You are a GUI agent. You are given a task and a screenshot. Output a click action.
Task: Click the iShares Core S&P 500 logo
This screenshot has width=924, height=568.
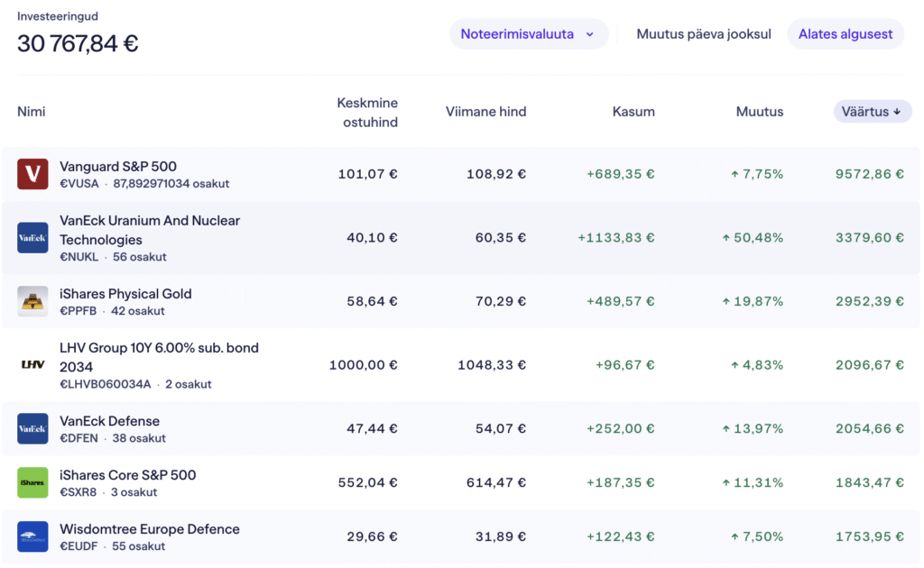[32, 483]
